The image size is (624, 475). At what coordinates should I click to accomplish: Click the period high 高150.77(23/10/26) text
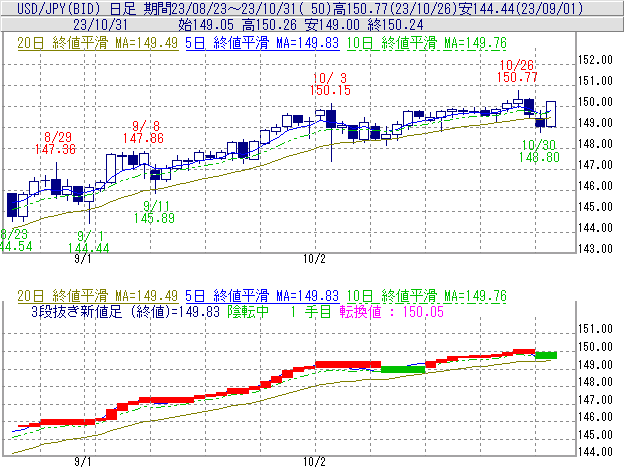397,8
